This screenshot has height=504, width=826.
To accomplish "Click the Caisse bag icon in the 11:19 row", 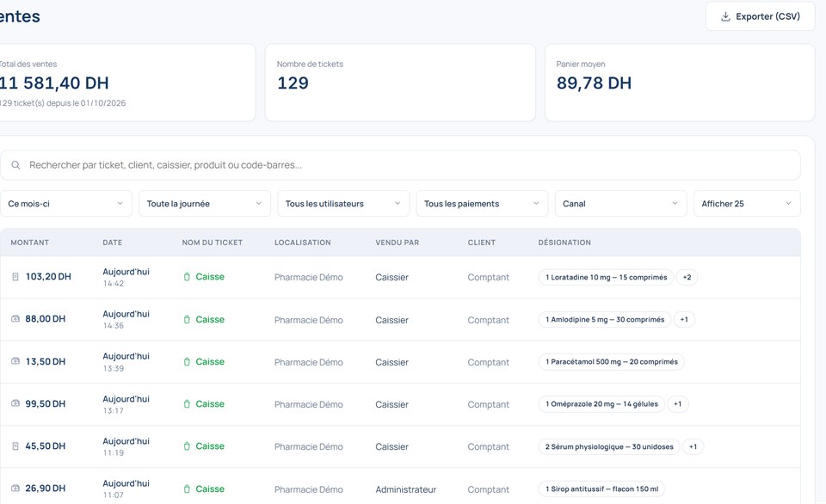I will click(x=187, y=446).
